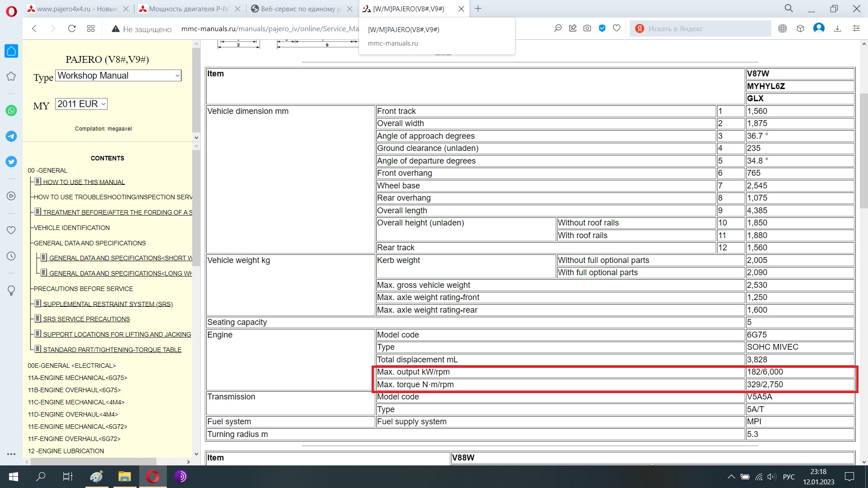Open downloads from toolbar arrow icon
The height and width of the screenshot is (488, 868).
[837, 28]
